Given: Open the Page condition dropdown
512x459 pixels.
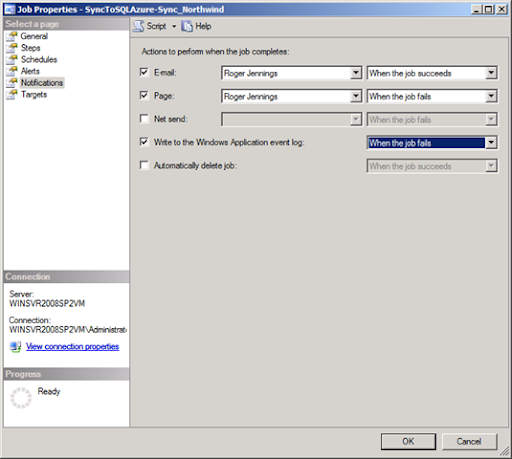Looking at the screenshot, I should pos(491,96).
